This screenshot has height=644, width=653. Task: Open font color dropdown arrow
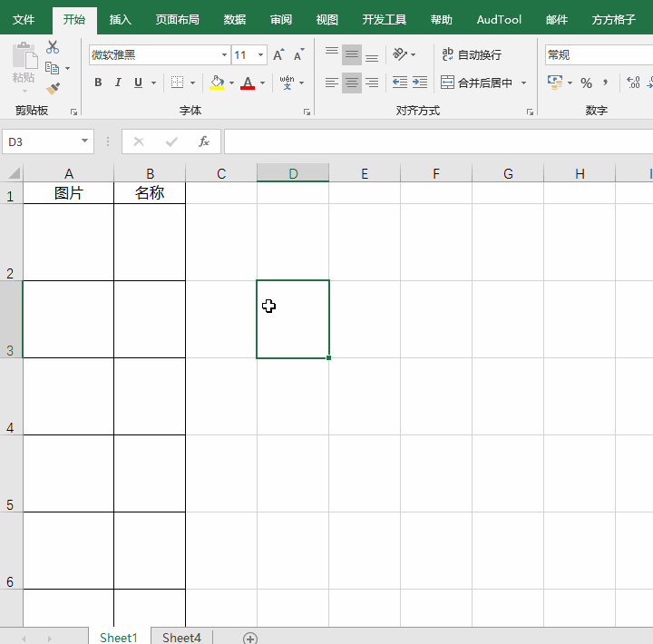(262, 83)
